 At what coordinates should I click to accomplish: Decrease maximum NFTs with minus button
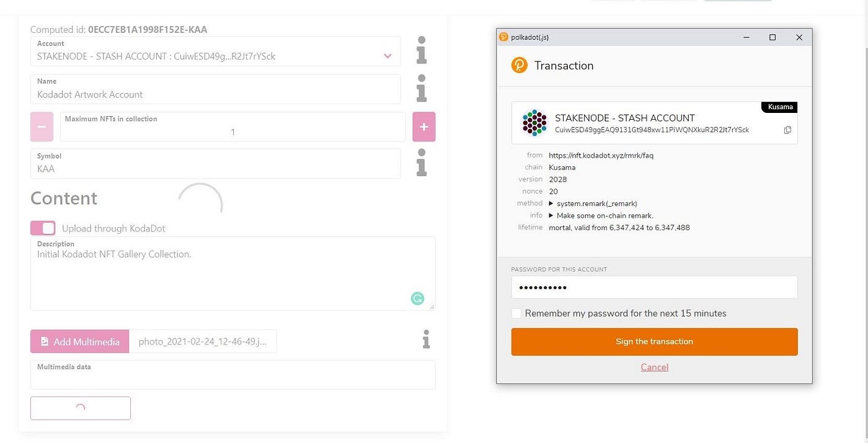tap(42, 127)
